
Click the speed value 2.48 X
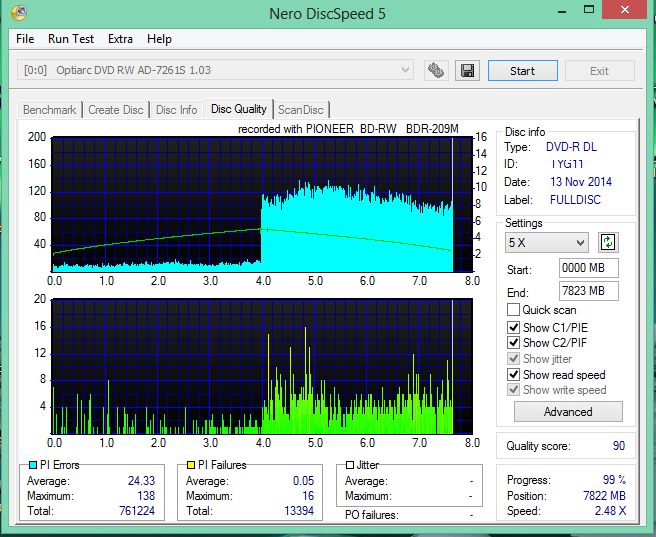click(610, 511)
